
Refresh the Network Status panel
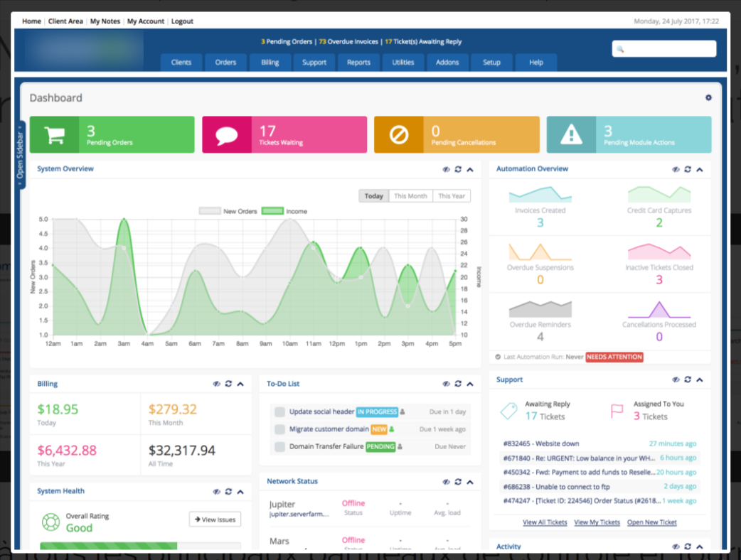[458, 482]
